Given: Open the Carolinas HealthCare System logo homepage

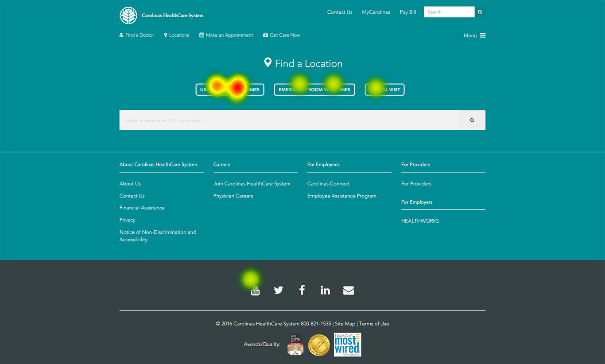Looking at the screenshot, I should 162,15.
